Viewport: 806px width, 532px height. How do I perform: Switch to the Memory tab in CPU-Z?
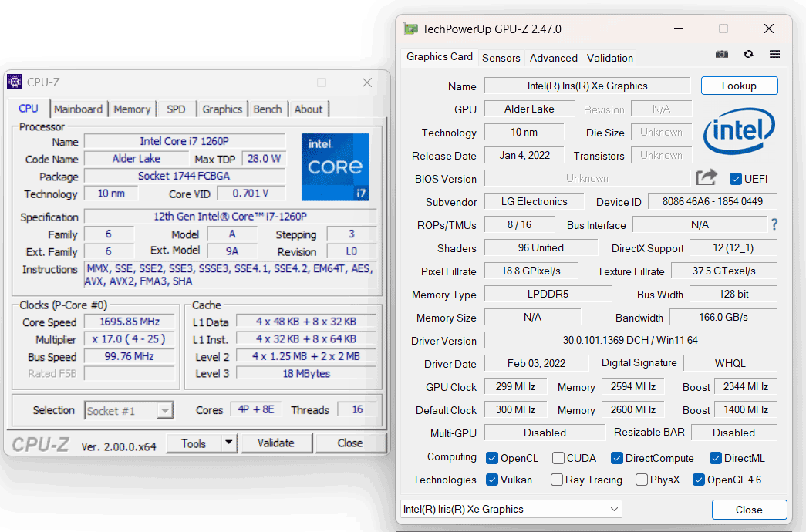click(132, 109)
